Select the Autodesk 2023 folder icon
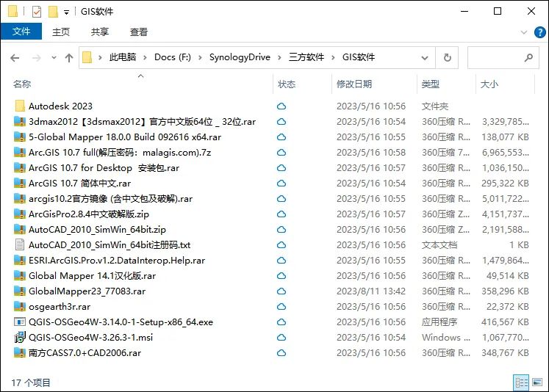Screen dimensions: 549x392 [20, 106]
